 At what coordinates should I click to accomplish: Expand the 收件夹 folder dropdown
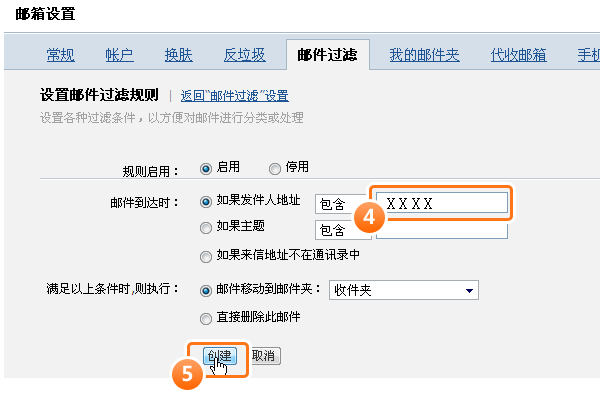click(404, 290)
